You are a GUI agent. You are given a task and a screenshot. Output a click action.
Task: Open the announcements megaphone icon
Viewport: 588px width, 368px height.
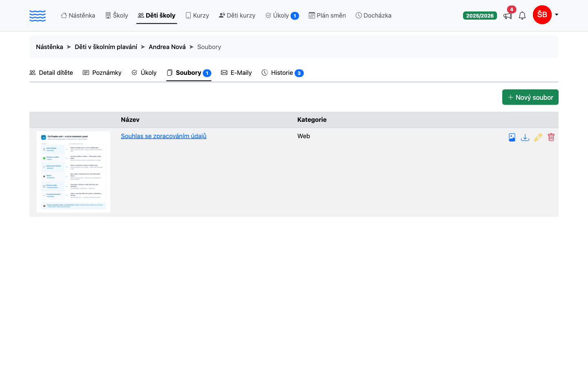click(x=508, y=16)
